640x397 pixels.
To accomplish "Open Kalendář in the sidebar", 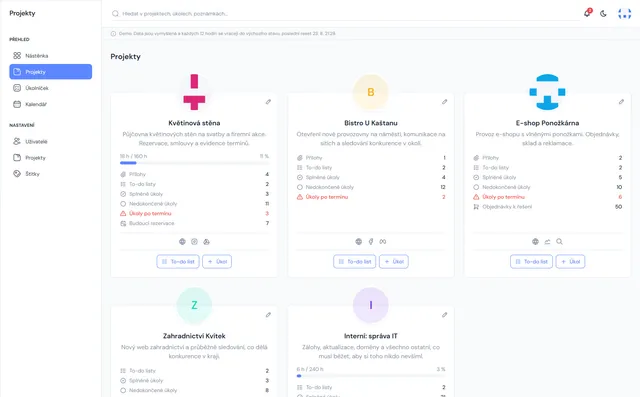I will coord(51,104).
